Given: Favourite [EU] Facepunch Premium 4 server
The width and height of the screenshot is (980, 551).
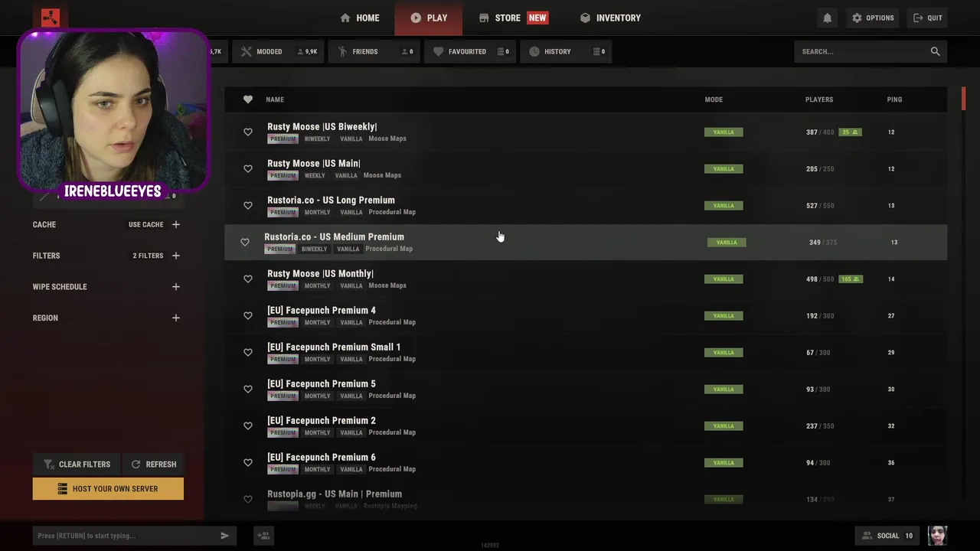Looking at the screenshot, I should tap(247, 316).
